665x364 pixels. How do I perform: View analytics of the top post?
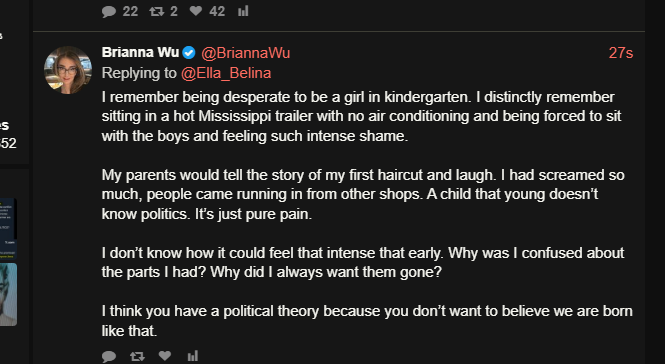[243, 11]
